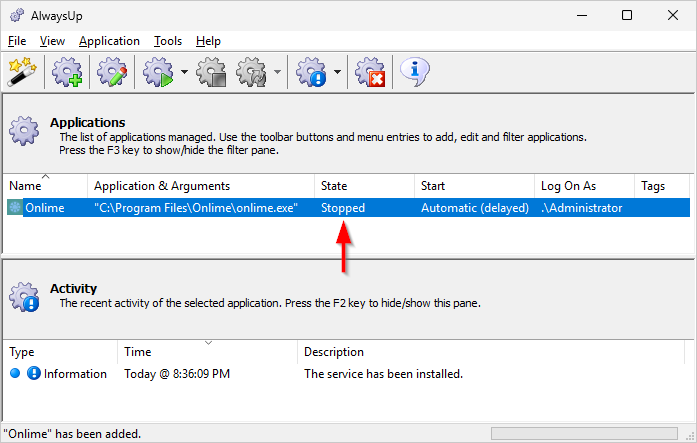The width and height of the screenshot is (697, 443).
Task: Click the Restart Application gear icon
Action: [252, 72]
